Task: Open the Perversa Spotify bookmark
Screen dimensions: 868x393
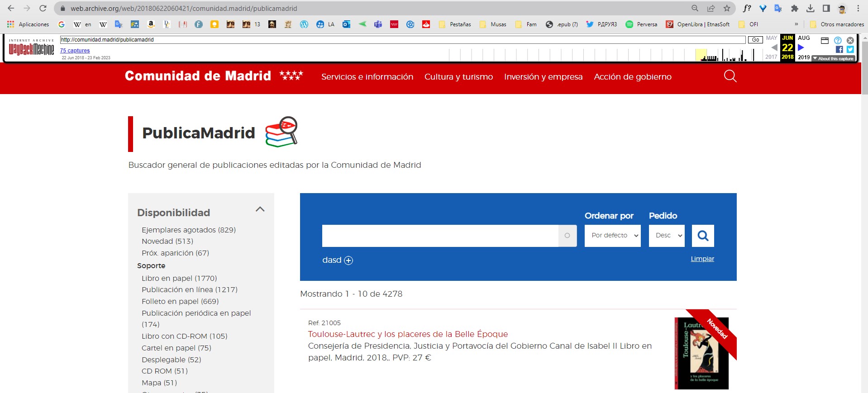Action: pos(641,24)
